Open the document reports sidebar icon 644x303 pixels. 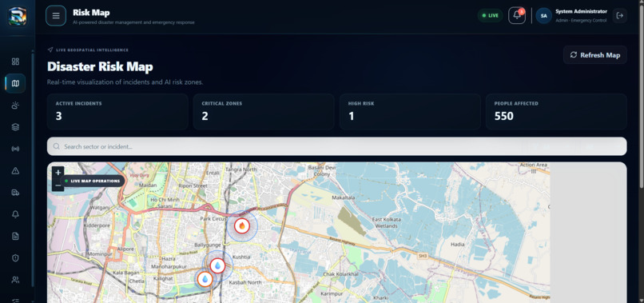point(15,236)
